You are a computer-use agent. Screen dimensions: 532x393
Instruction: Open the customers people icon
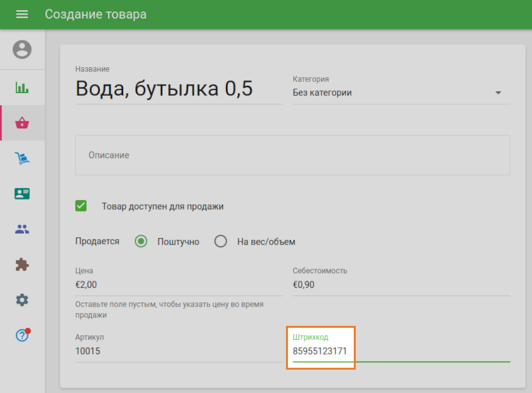tap(22, 229)
